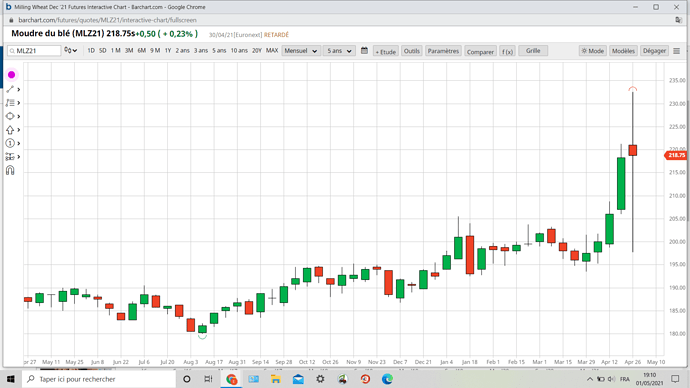This screenshot has width=690, height=388.
Task: Open the notification center icon
Action: click(x=675, y=379)
